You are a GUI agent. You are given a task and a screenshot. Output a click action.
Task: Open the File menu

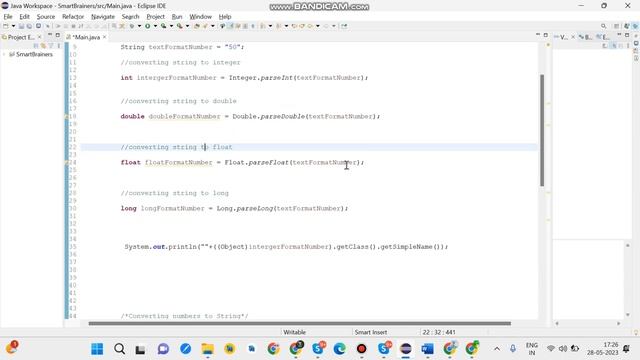pos(8,17)
